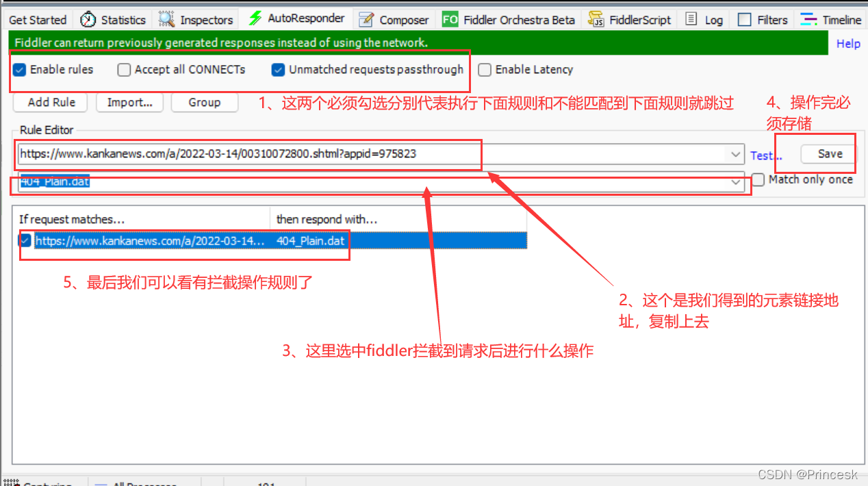Check Match only once option
The image size is (868, 486).
758,179
